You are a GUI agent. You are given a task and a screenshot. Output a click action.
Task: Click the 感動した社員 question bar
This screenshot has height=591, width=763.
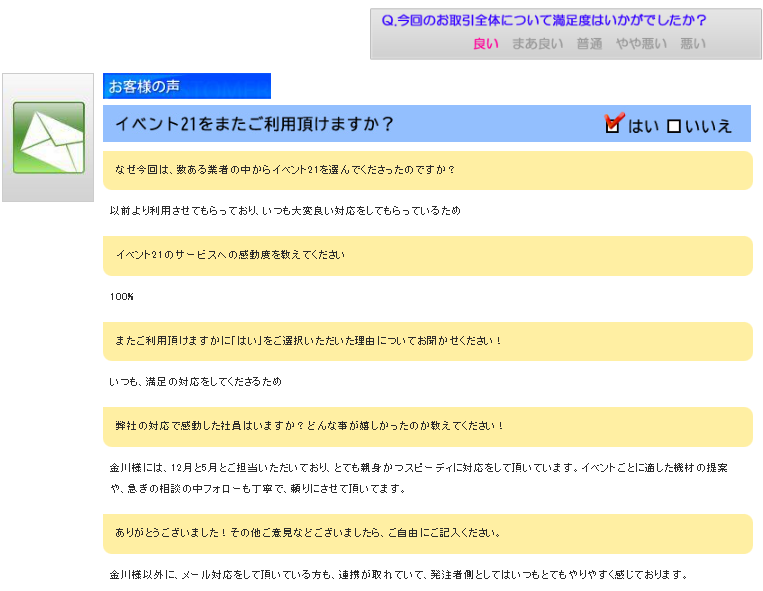tap(427, 426)
